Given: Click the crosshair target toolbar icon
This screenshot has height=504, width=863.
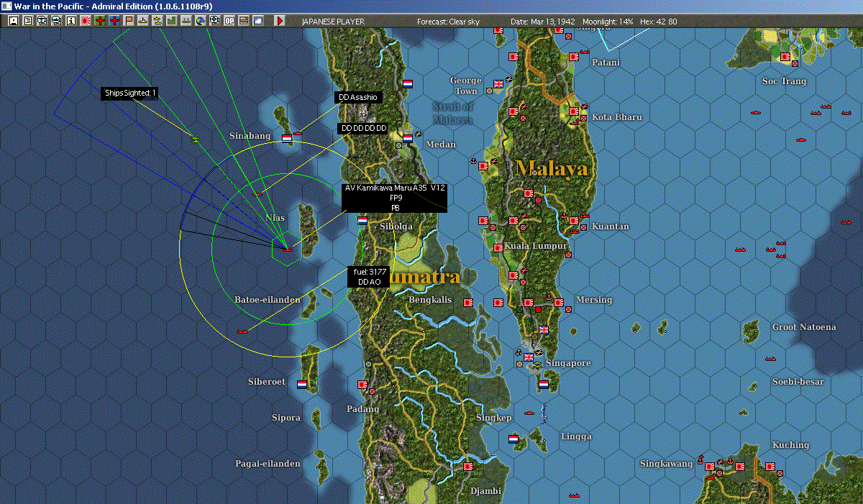Looking at the screenshot, I should pos(214,21).
